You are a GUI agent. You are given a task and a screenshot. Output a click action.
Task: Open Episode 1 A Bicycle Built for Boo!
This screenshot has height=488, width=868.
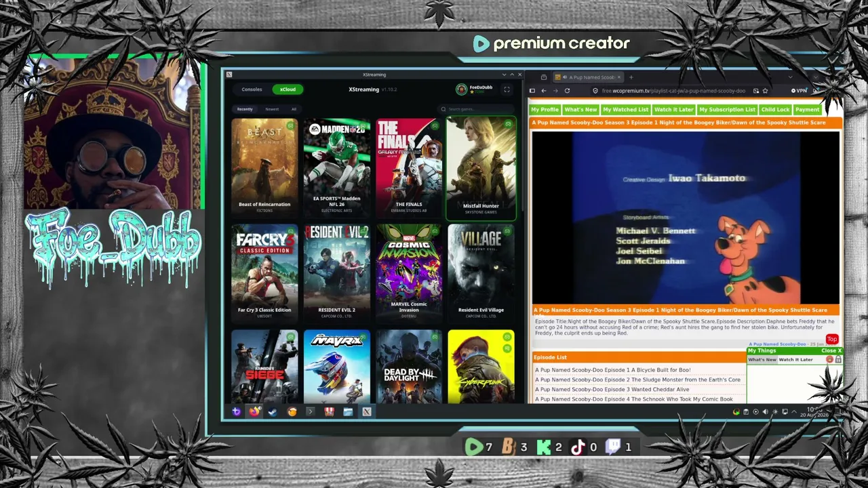click(613, 370)
